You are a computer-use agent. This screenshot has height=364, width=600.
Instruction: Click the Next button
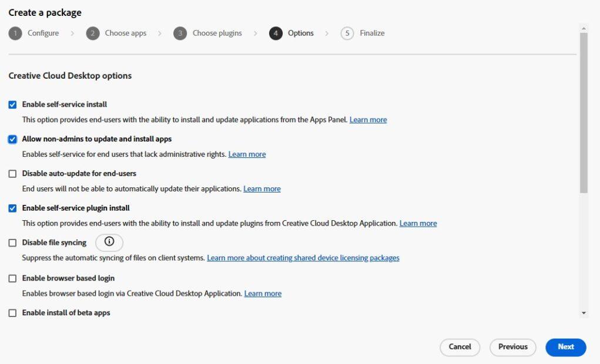(565, 347)
